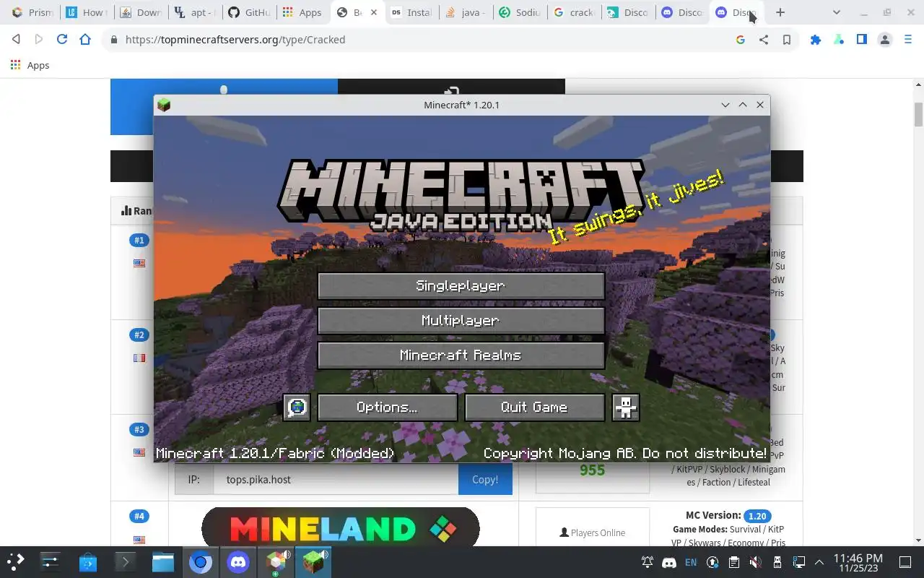Viewport: 924px width, 578px height.
Task: Open a new browser tab
Action: tap(780, 12)
